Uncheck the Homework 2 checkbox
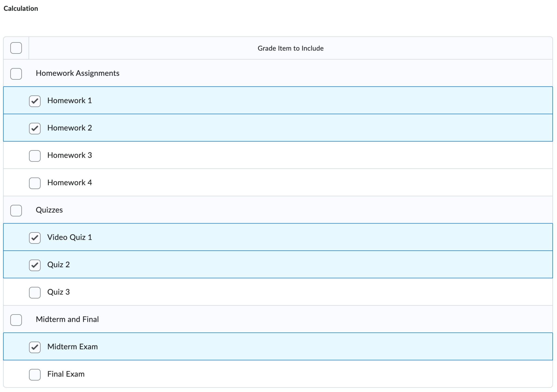The image size is (557, 392). [35, 128]
